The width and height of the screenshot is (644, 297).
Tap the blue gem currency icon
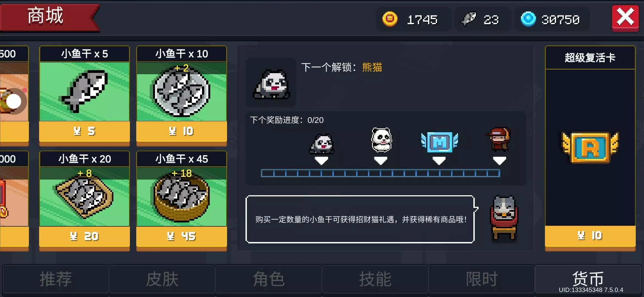click(528, 19)
